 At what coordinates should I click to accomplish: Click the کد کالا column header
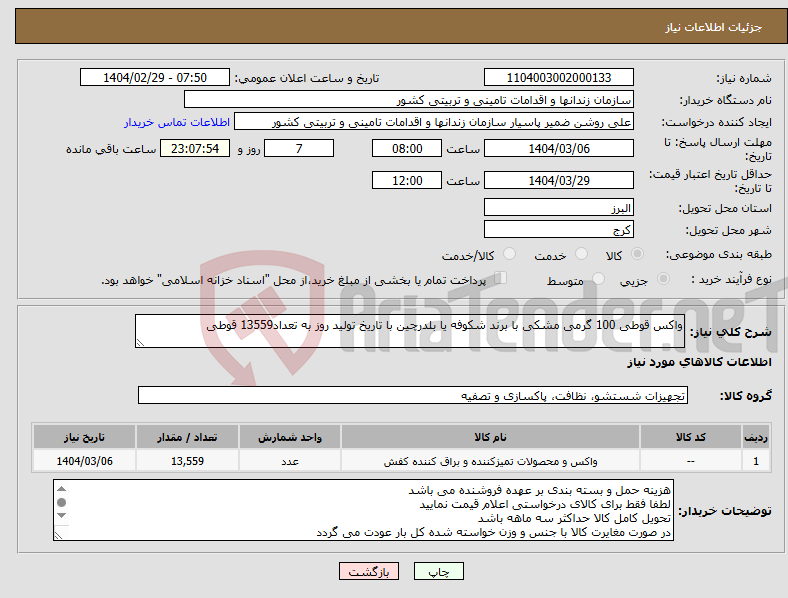click(691, 437)
